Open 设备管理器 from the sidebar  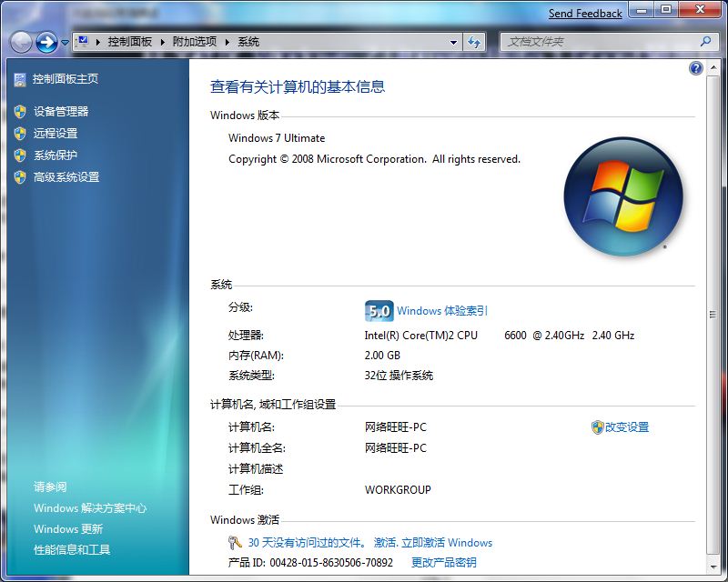point(61,111)
